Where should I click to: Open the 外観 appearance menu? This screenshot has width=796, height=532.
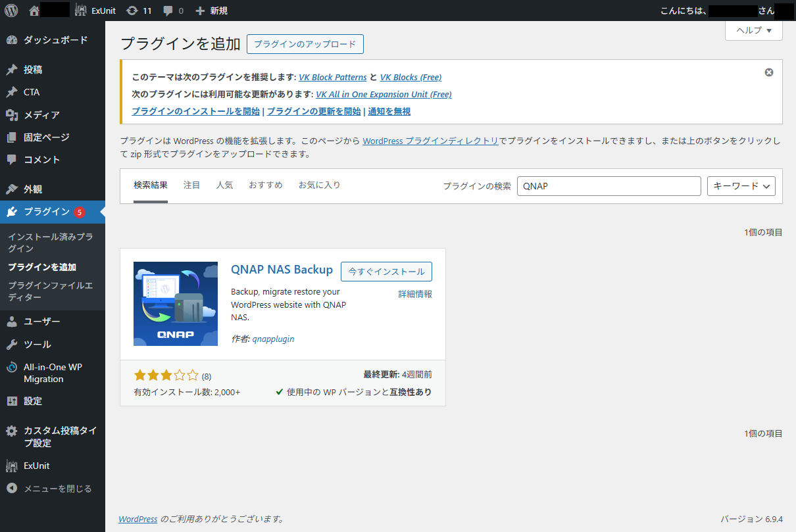pos(53,189)
